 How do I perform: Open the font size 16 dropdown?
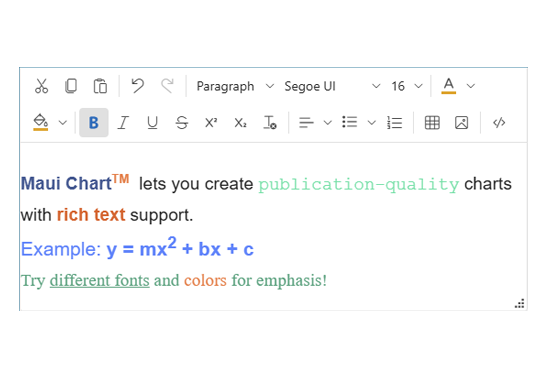(407, 86)
